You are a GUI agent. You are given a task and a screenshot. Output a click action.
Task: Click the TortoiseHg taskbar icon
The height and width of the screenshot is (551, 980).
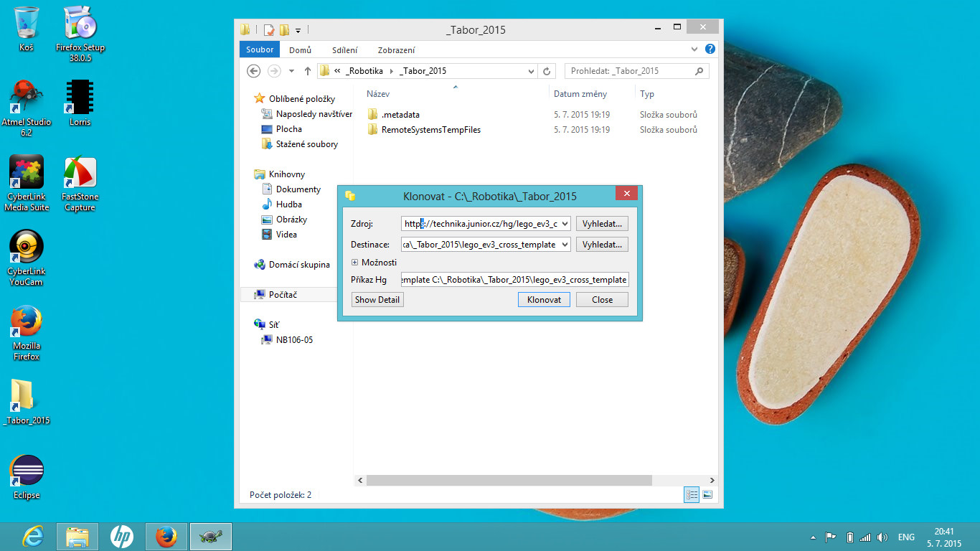[x=210, y=537]
